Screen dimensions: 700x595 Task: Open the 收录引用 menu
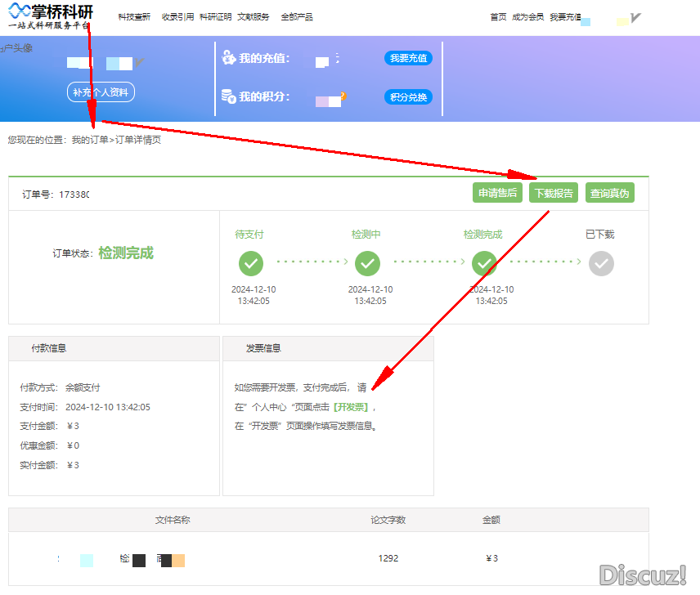pos(177,17)
